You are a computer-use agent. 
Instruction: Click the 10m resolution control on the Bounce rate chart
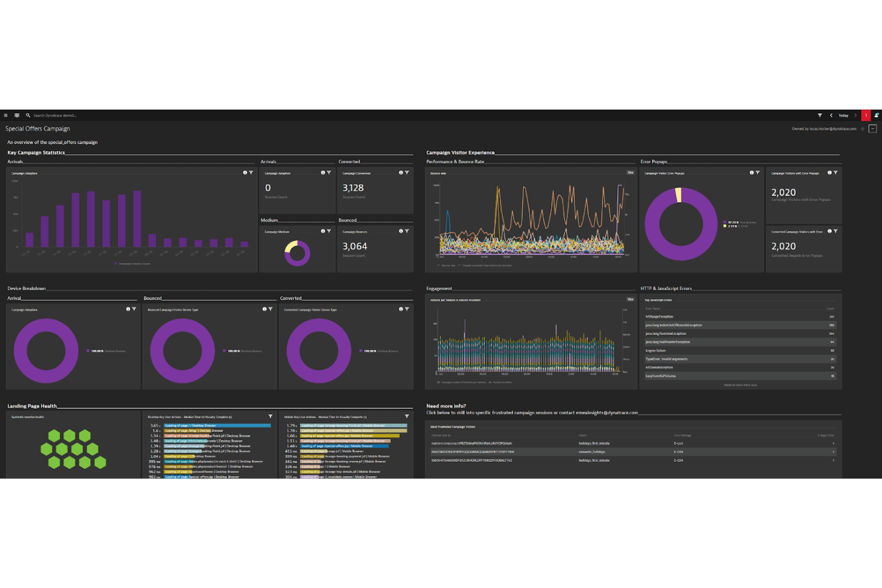pyautogui.click(x=629, y=172)
